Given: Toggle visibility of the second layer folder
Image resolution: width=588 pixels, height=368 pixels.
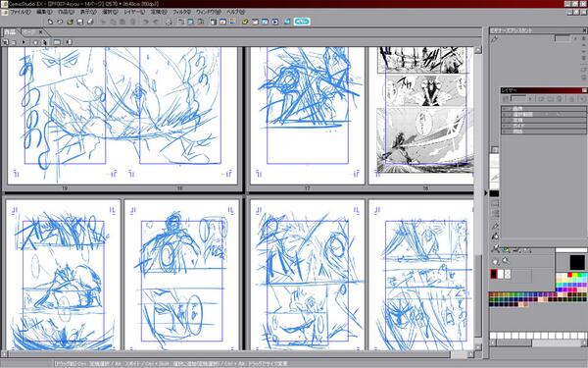Looking at the screenshot, I should [x=505, y=114].
